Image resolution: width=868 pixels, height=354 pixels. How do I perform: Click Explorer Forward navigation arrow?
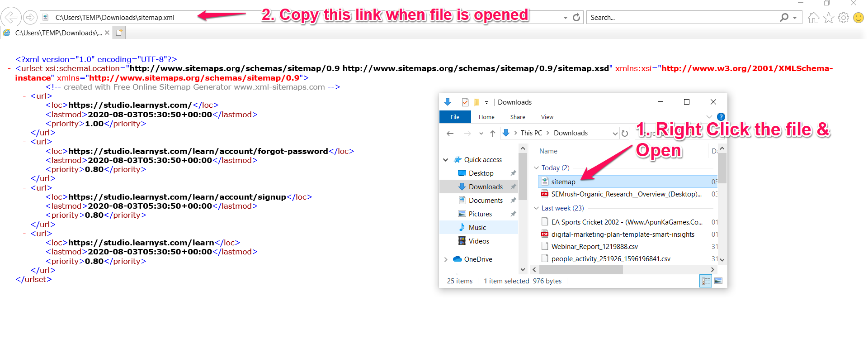[467, 133]
